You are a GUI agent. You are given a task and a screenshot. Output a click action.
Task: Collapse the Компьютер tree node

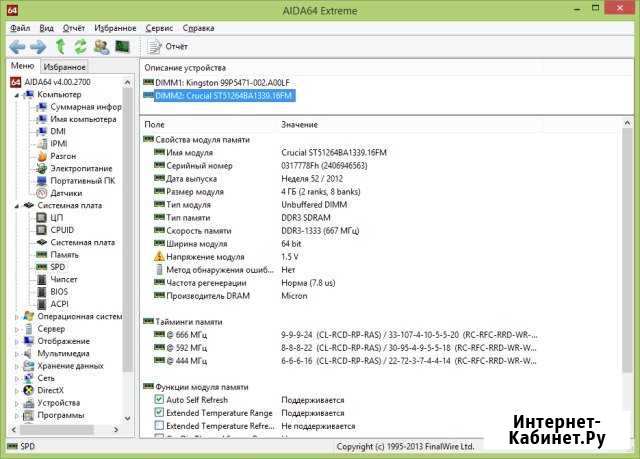pos(17,94)
